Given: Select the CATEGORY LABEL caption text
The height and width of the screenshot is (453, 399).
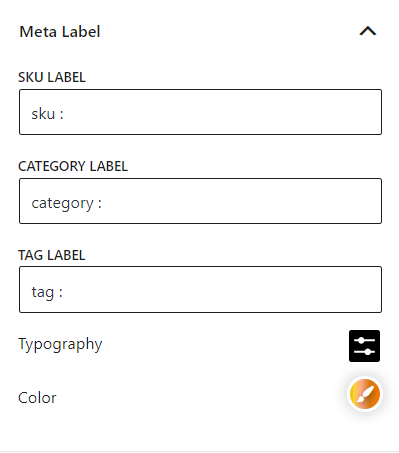Looking at the screenshot, I should tap(73, 166).
